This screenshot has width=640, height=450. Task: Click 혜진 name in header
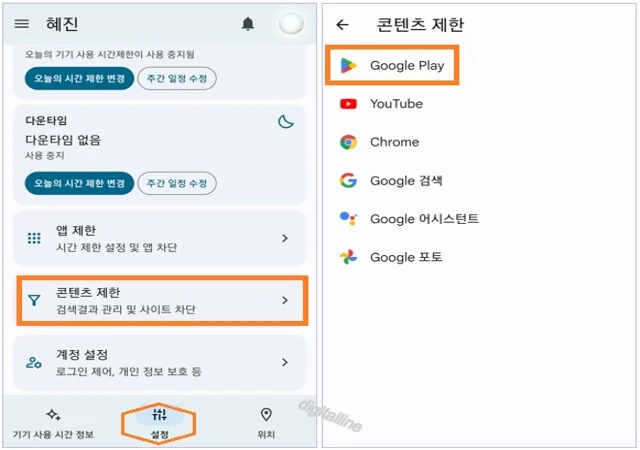click(x=62, y=24)
